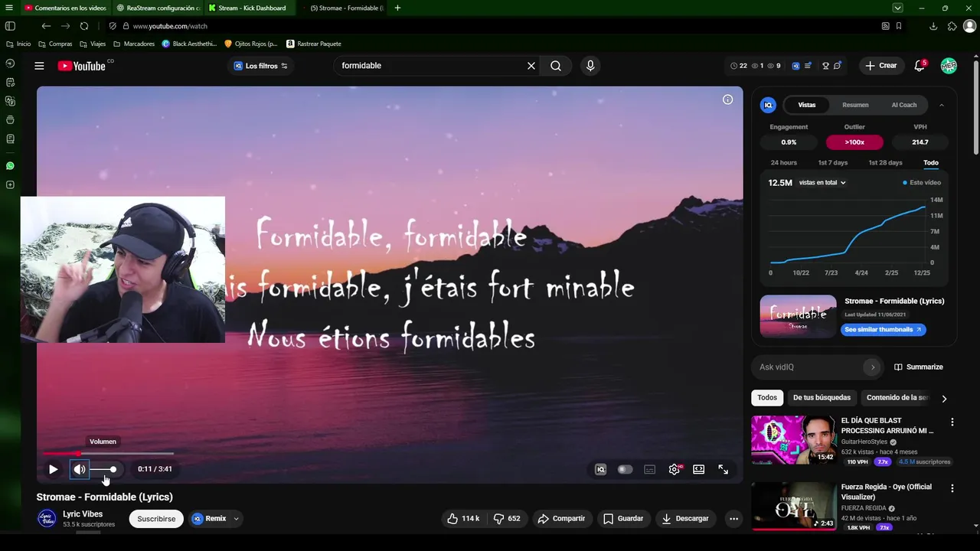Select the Todos filter chip
This screenshot has width=980, height=551.
pos(767,398)
